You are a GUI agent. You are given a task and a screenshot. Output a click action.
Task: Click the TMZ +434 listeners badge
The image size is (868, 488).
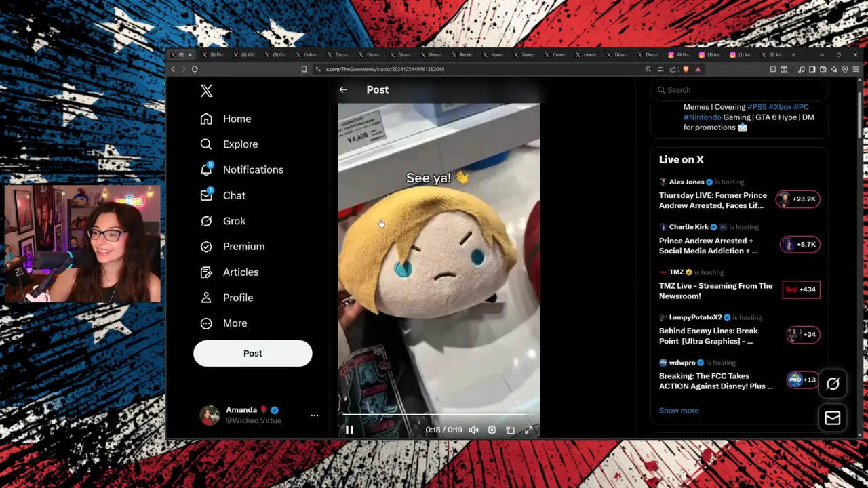coord(801,289)
